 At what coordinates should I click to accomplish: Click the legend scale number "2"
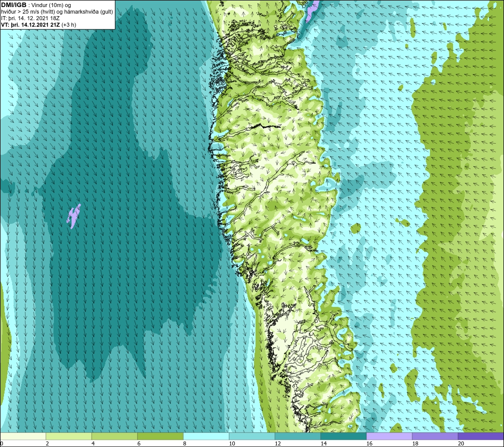tap(47, 443)
